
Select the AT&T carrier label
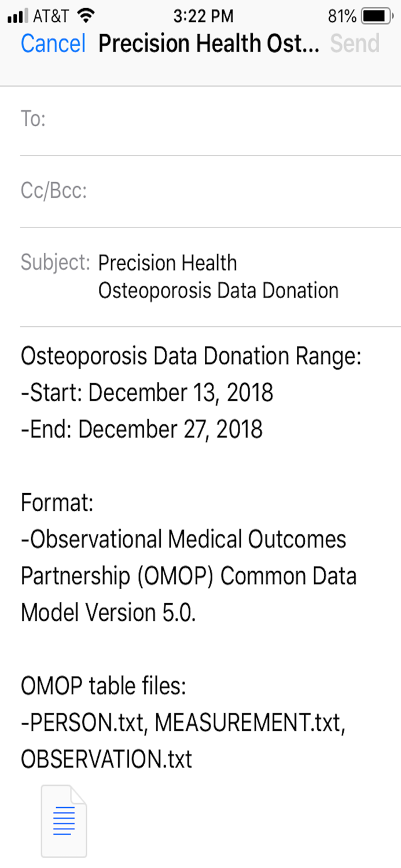point(49,16)
